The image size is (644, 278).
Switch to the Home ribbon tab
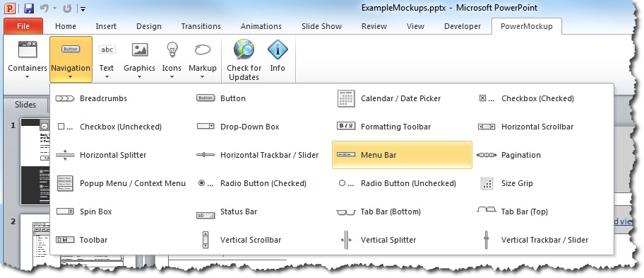coord(66,26)
